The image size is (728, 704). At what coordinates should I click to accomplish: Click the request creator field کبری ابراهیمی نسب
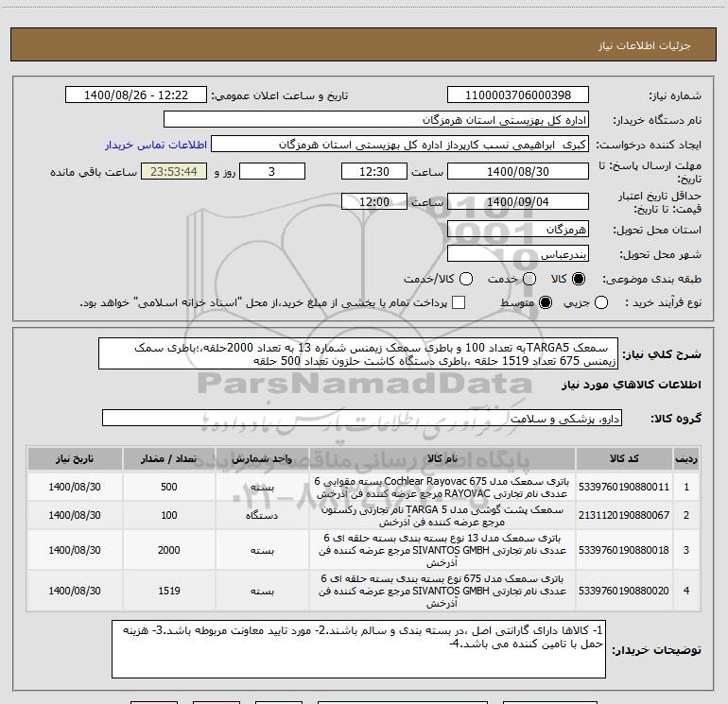tap(400, 145)
